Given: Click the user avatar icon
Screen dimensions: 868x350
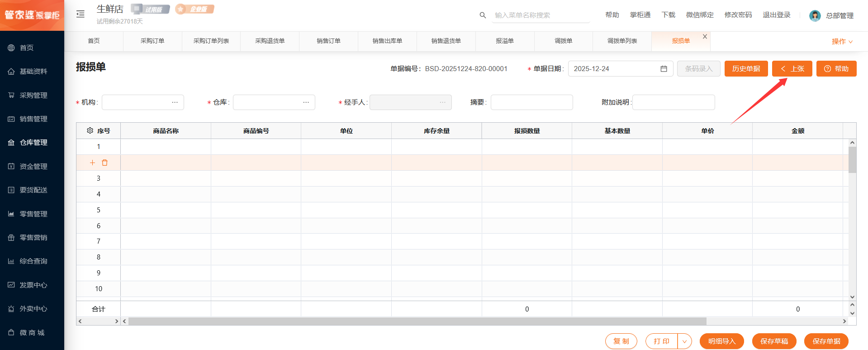Looking at the screenshot, I should click(815, 16).
